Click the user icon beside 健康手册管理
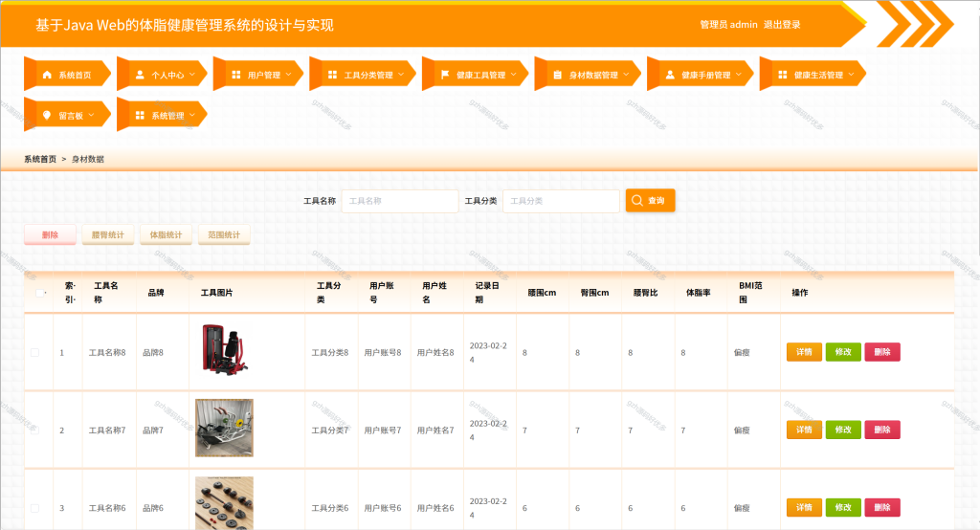980x530 pixels. [670, 75]
